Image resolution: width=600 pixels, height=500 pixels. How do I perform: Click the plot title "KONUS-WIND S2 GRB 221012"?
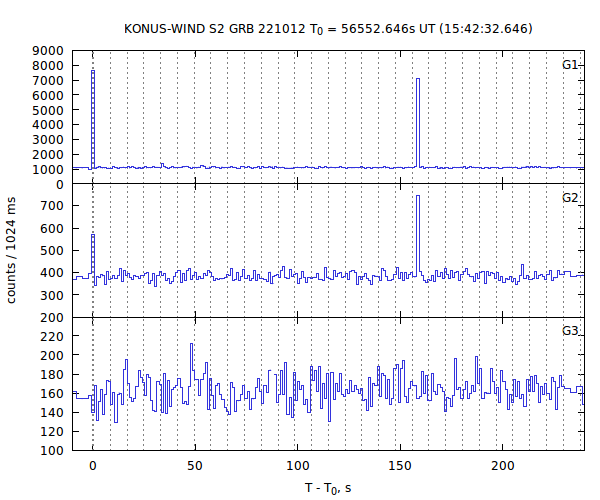coord(215,29)
